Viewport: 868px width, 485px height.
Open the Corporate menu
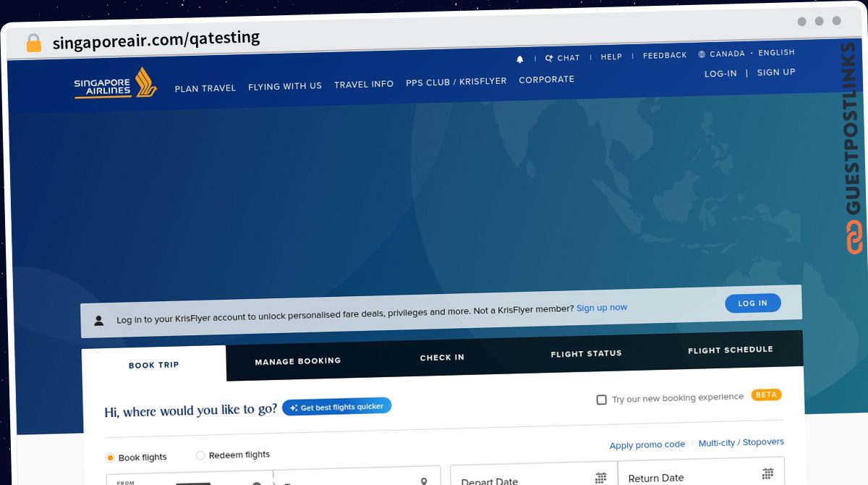(x=547, y=80)
